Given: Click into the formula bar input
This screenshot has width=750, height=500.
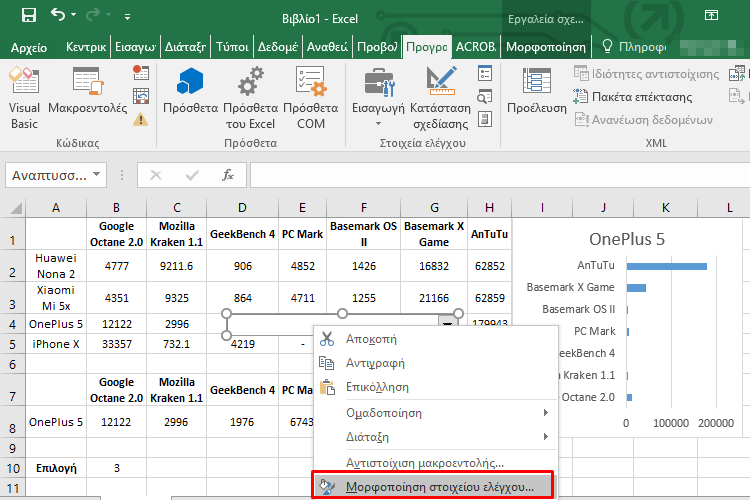Looking at the screenshot, I should 500,175.
